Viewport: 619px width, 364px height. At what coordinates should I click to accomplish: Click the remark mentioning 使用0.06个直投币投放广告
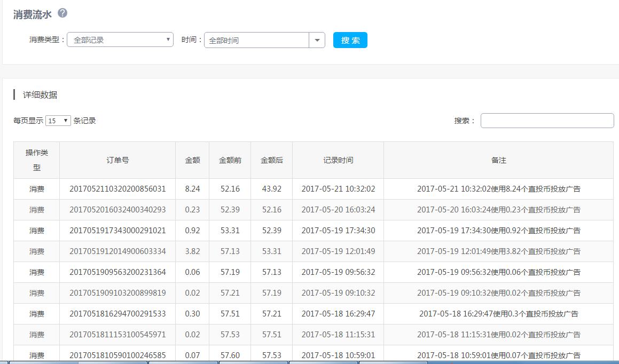click(499, 272)
